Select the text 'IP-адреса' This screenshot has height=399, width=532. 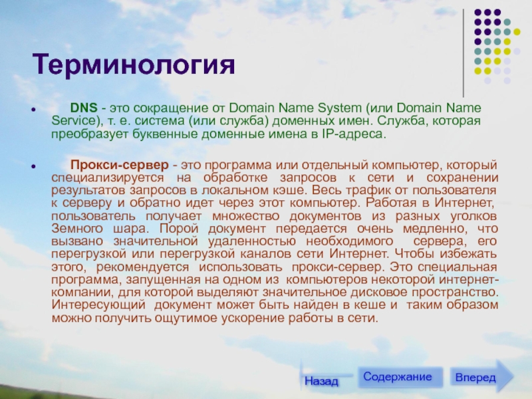tap(352, 134)
